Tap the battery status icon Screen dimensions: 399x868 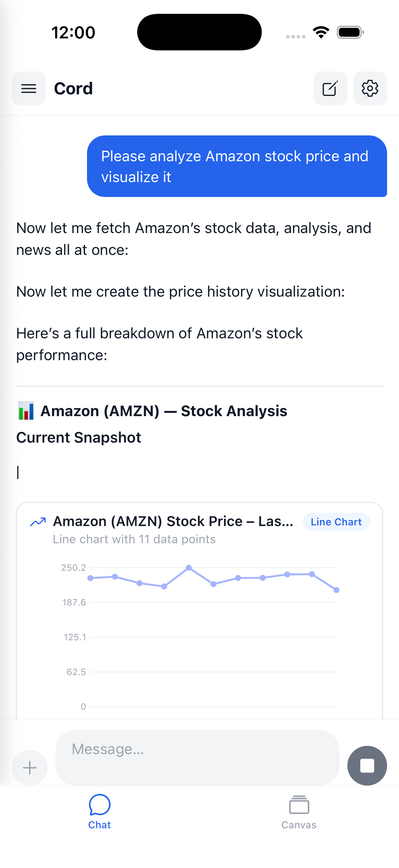pos(350,32)
